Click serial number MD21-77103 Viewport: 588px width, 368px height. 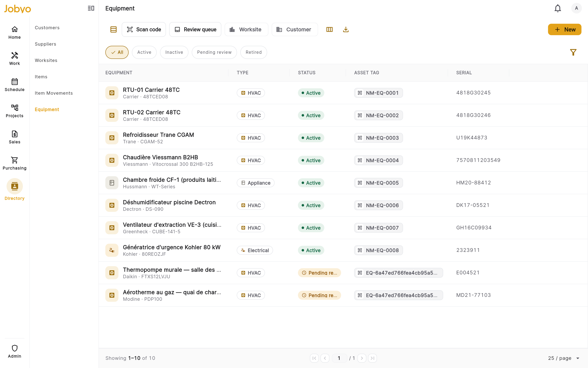pos(473,295)
